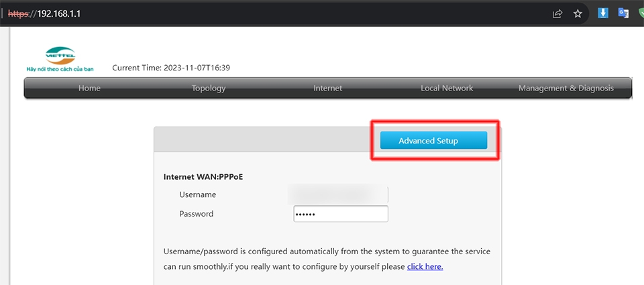Image resolution: width=644 pixels, height=285 pixels.
Task: Open the Home tab
Action: pyautogui.click(x=89, y=88)
